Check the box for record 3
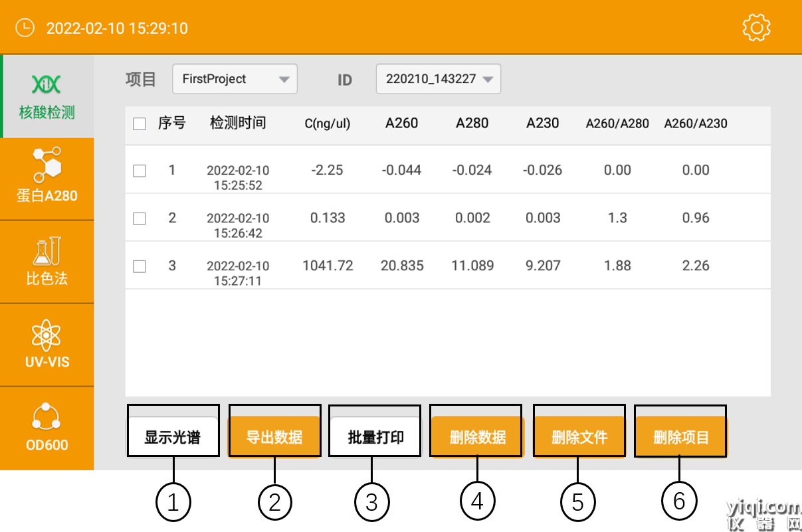The width and height of the screenshot is (802, 532). pos(140,266)
